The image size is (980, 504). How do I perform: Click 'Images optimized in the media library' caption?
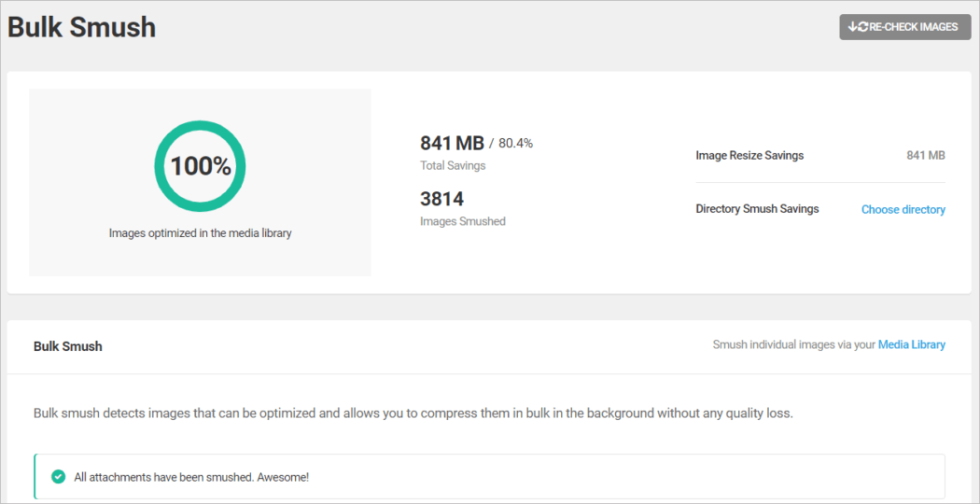(x=200, y=233)
